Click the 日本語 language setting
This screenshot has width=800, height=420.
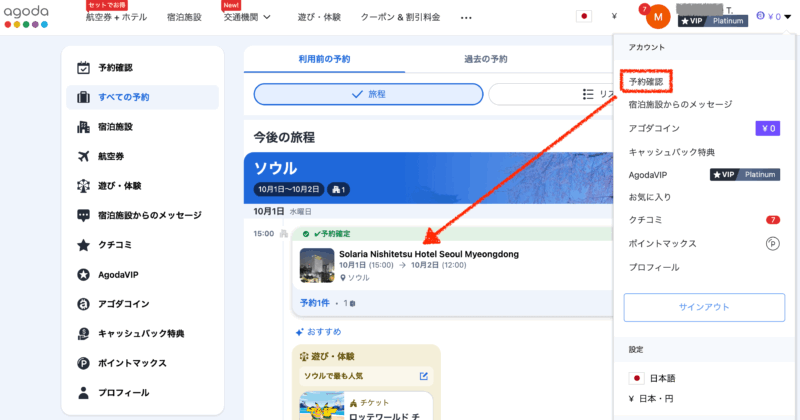(x=662, y=378)
